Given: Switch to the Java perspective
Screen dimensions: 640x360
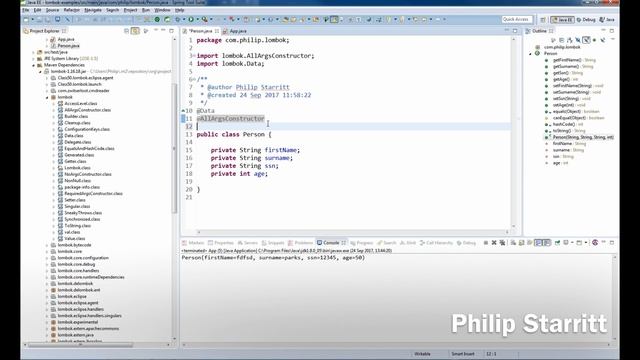Looking at the screenshot, I should point(607,20).
